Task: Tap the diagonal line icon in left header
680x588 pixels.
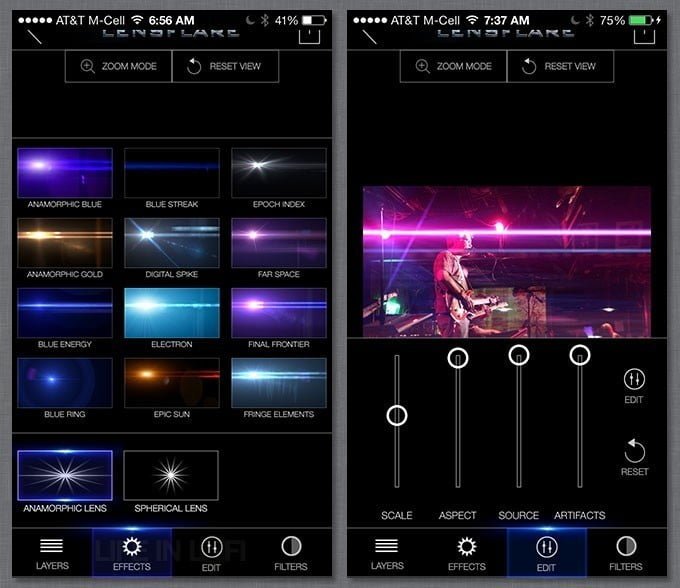Action: pos(34,37)
